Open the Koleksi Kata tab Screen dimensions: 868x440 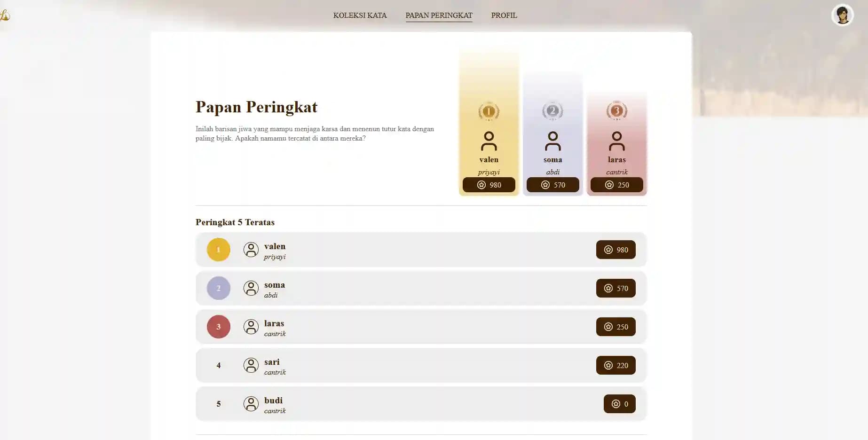pos(360,16)
